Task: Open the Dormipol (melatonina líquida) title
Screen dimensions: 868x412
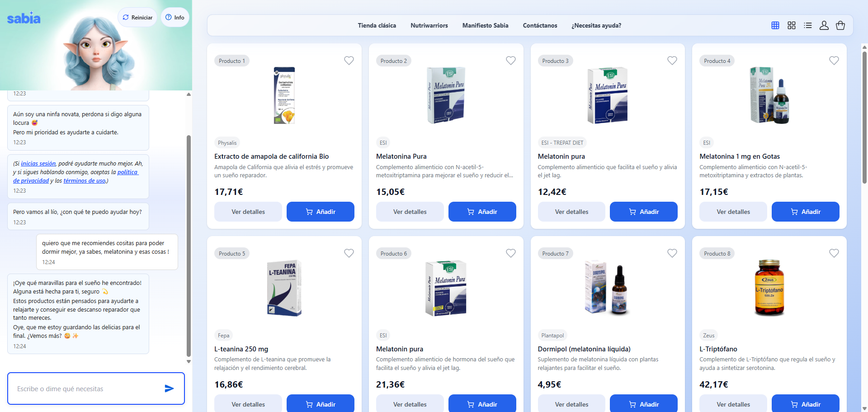Action: coord(584,349)
